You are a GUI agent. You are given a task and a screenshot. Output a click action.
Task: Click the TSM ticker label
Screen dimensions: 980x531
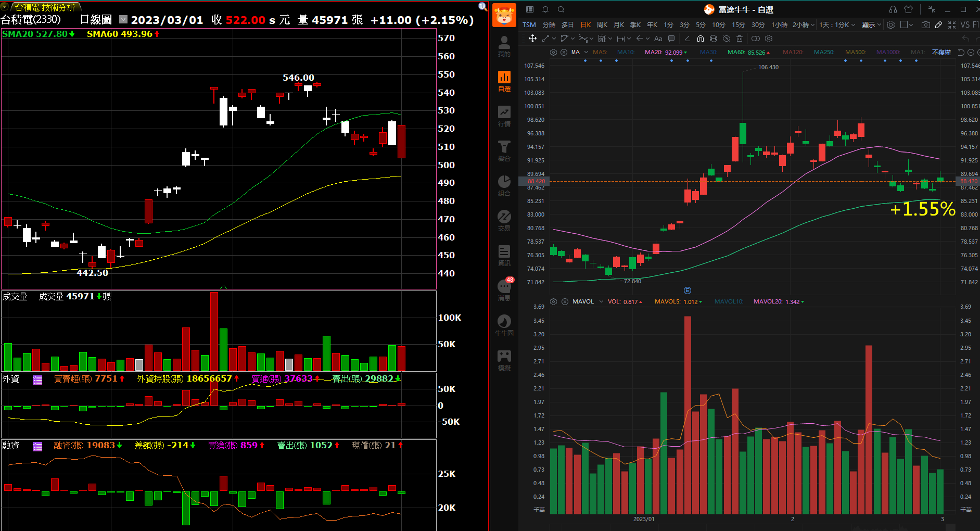(529, 24)
